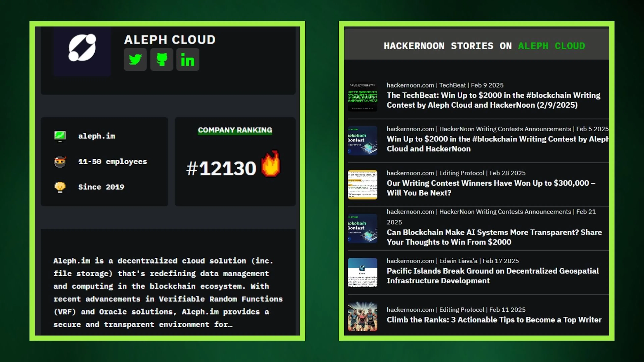Open 'Our Writing Contest Winners' story
Screen dimensions: 644x362
(x=491, y=188)
